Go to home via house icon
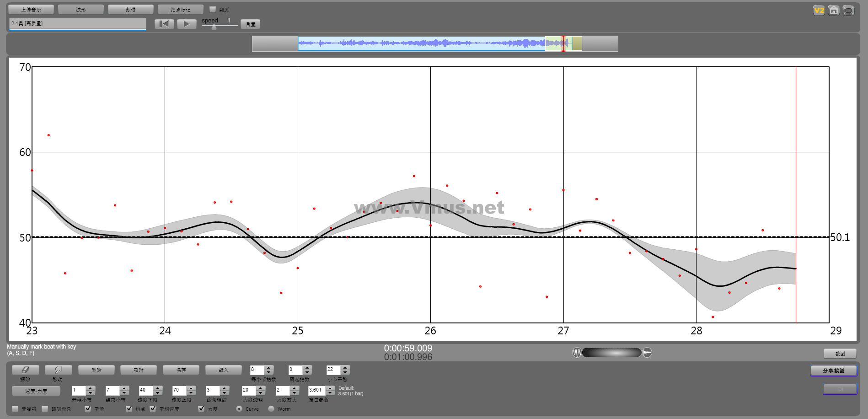This screenshot has width=868, height=419. [834, 11]
